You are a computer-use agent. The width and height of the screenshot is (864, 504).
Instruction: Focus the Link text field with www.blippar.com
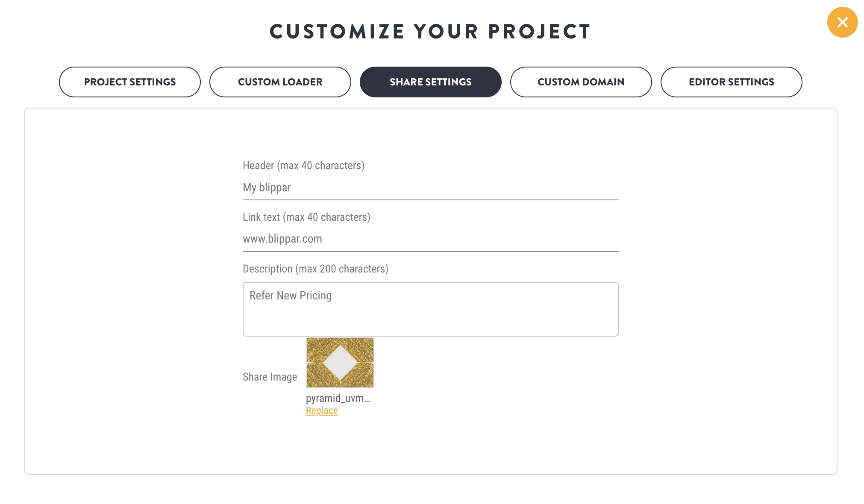[x=431, y=239]
